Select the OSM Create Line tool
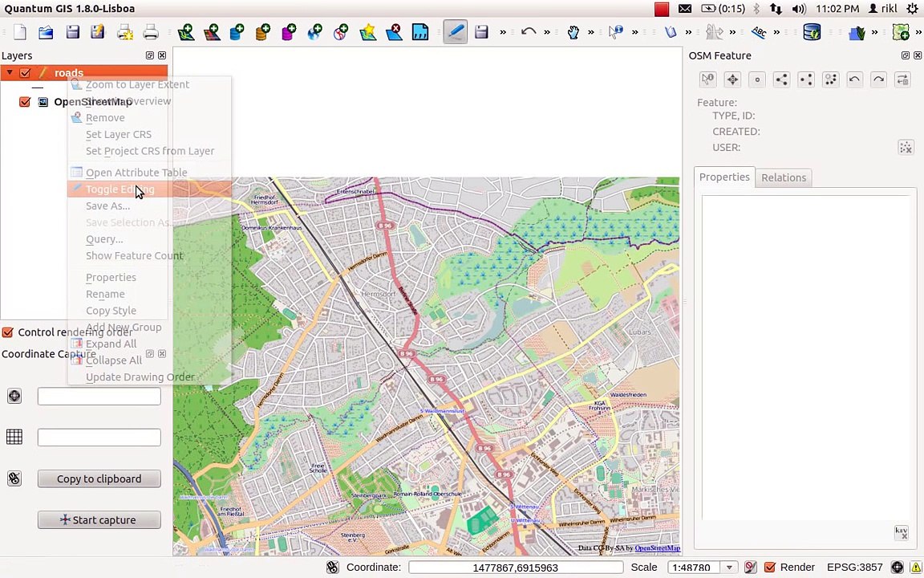Image resolution: width=924 pixels, height=578 pixels. [x=781, y=79]
